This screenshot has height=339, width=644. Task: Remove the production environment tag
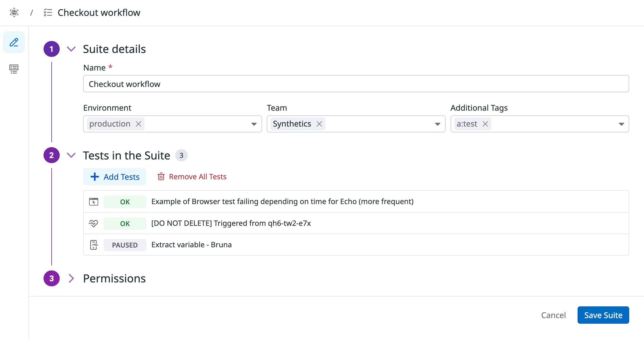[x=139, y=124]
